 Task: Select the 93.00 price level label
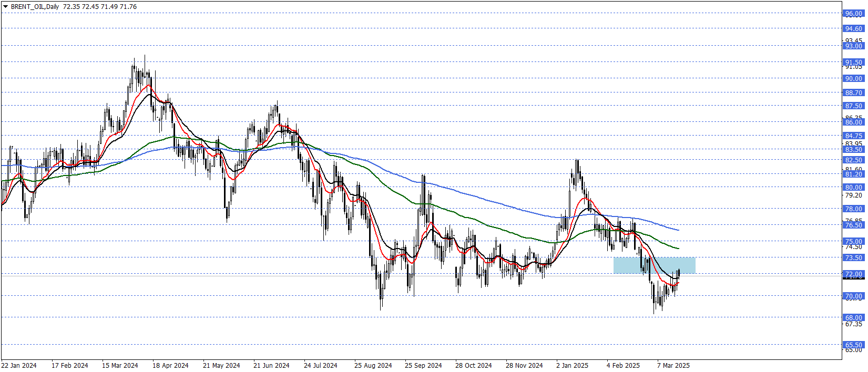[x=854, y=46]
